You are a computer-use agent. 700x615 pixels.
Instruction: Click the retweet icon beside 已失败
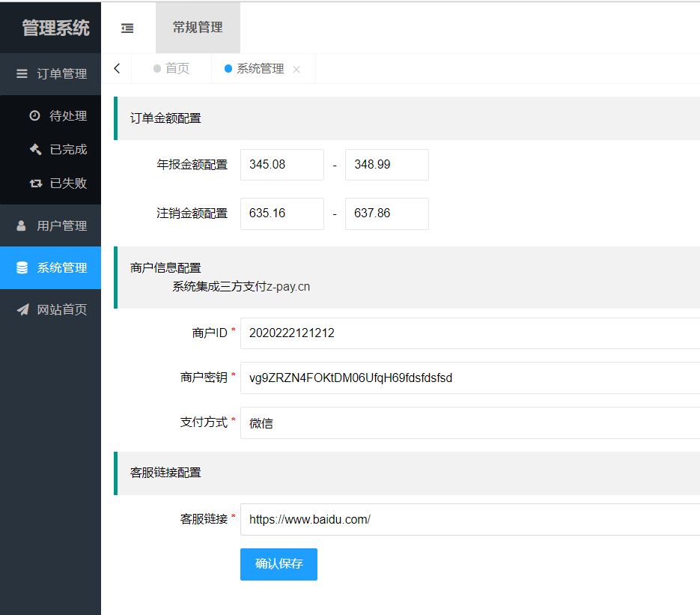point(34,183)
